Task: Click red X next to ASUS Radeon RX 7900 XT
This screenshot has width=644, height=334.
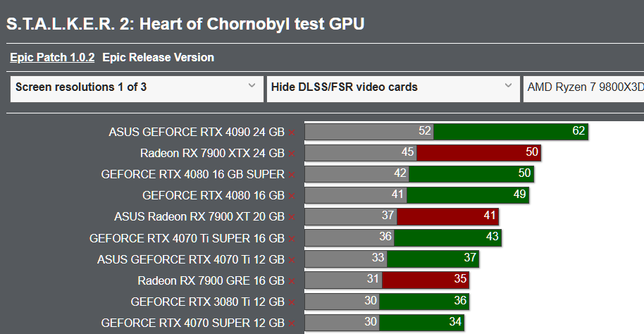Action: tap(292, 217)
